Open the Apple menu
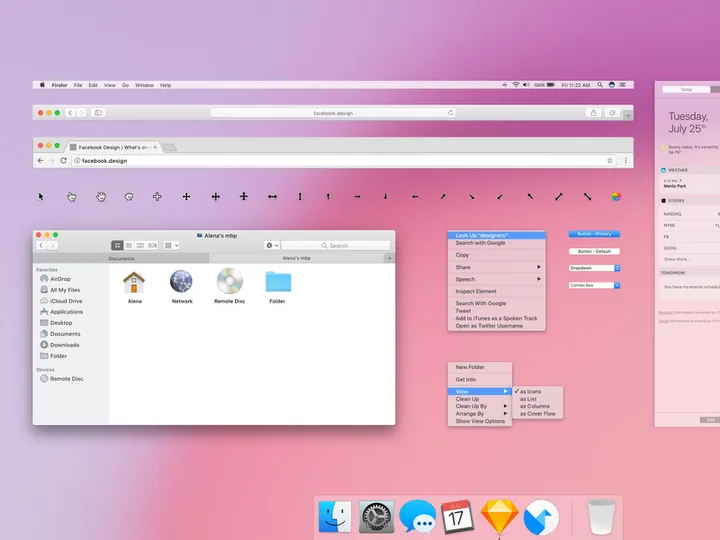This screenshot has height=540, width=720. [x=42, y=85]
